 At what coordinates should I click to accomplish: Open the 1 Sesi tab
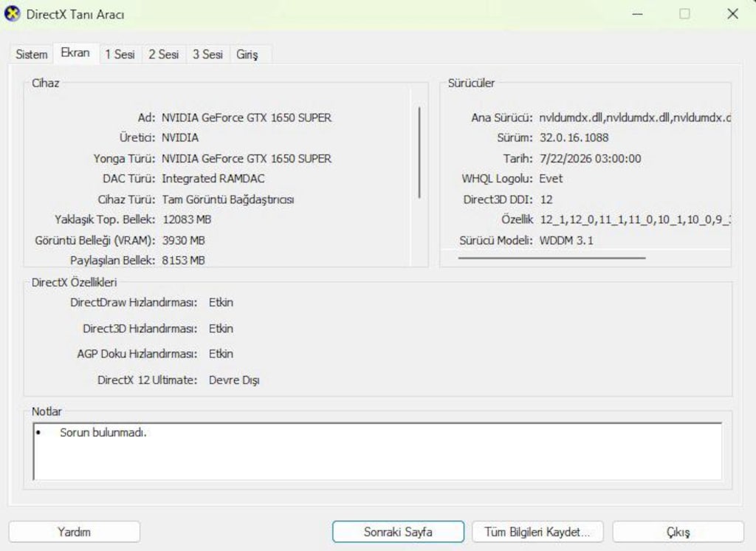(x=120, y=55)
